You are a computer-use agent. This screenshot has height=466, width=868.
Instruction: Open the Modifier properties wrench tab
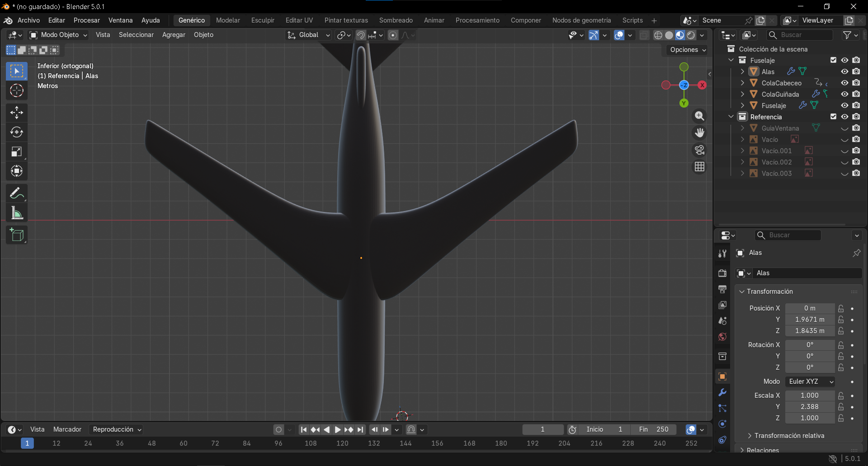click(x=722, y=392)
